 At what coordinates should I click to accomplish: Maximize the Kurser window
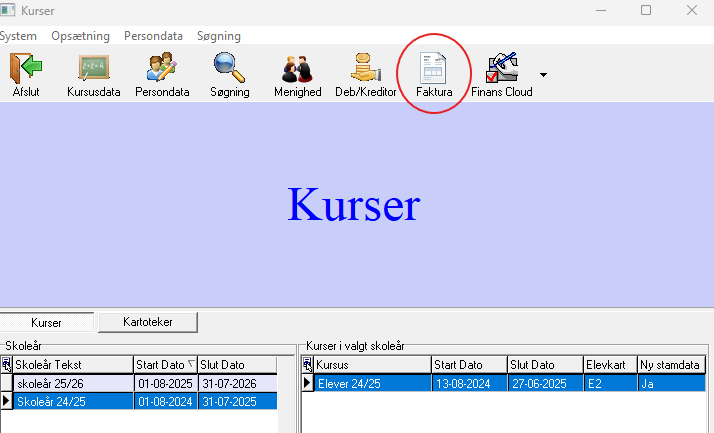[646, 10]
